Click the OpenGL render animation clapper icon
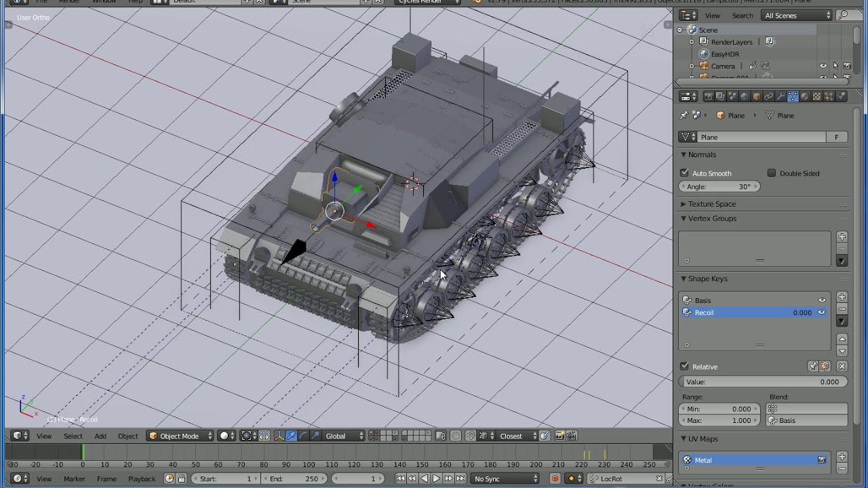The height and width of the screenshot is (488, 868). (x=571, y=436)
